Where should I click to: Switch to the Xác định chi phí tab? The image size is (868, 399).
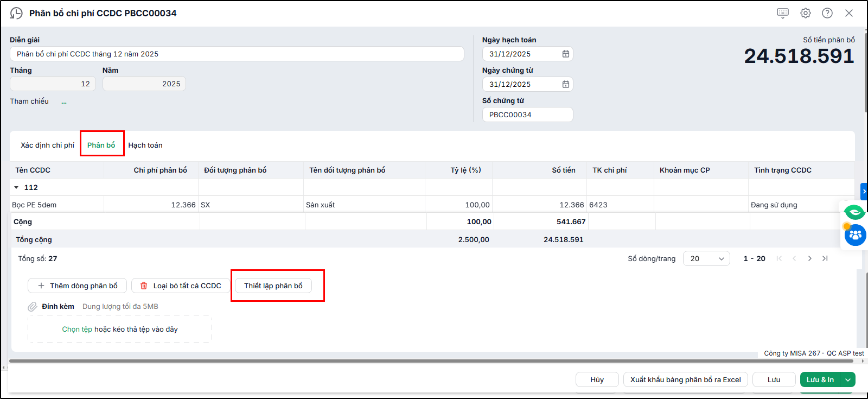[x=48, y=145]
